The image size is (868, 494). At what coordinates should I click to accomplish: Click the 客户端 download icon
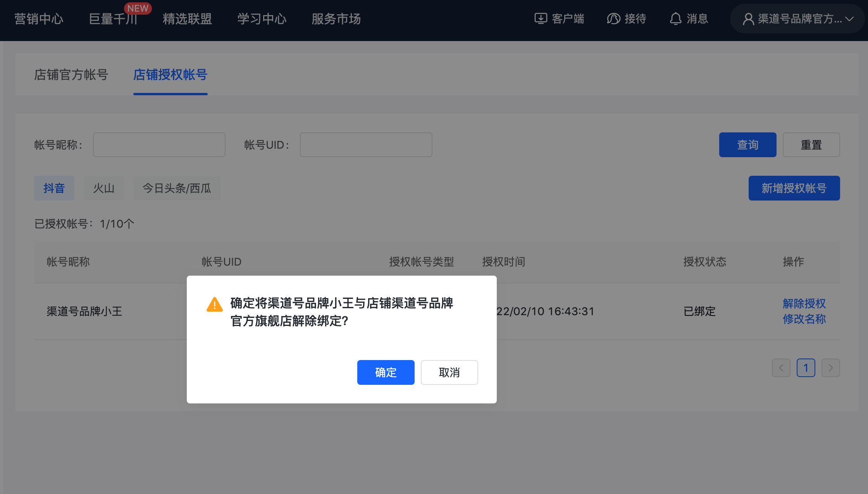(541, 19)
